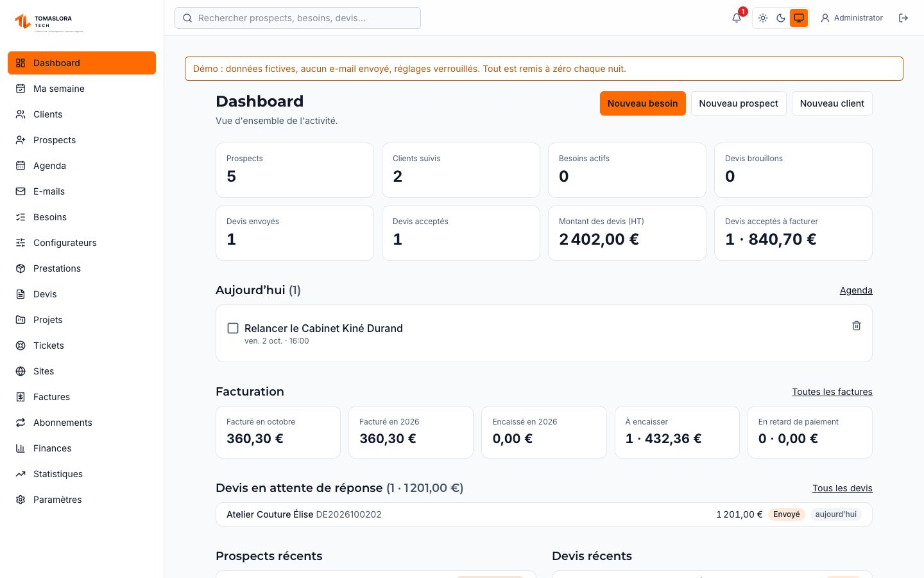Open the Clients section
924x578 pixels.
click(x=81, y=114)
